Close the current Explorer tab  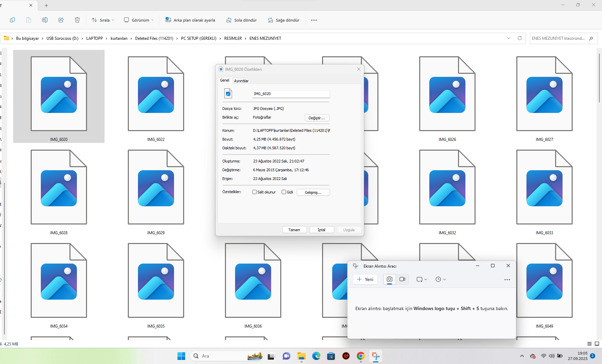[x=31, y=5]
